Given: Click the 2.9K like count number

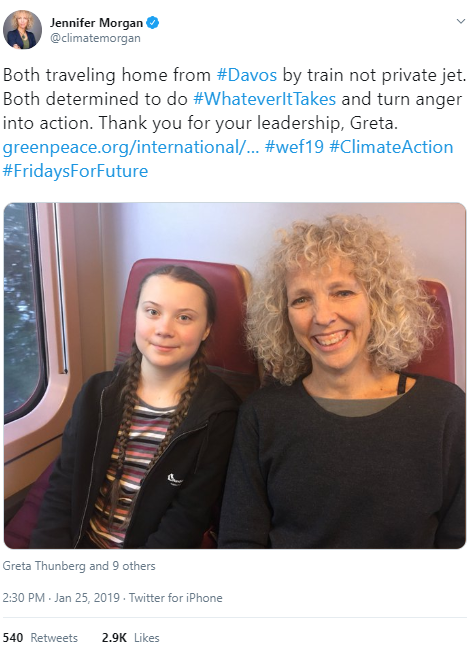Looking at the screenshot, I should click(114, 638).
